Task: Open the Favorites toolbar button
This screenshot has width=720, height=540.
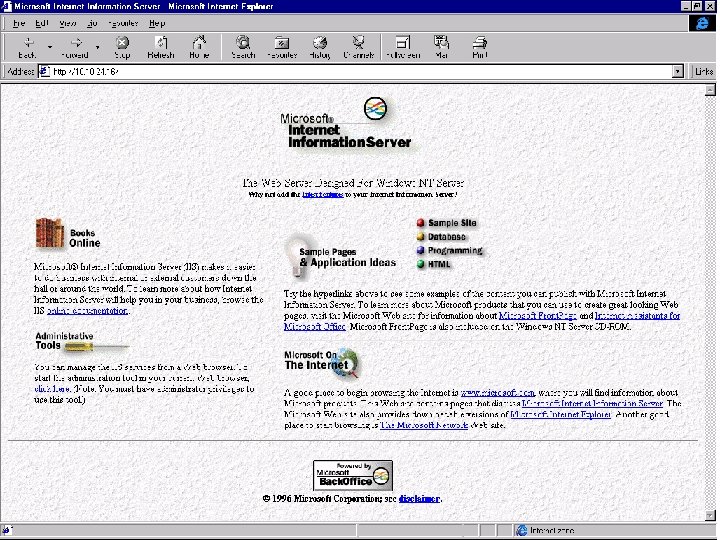Action: [x=281, y=47]
